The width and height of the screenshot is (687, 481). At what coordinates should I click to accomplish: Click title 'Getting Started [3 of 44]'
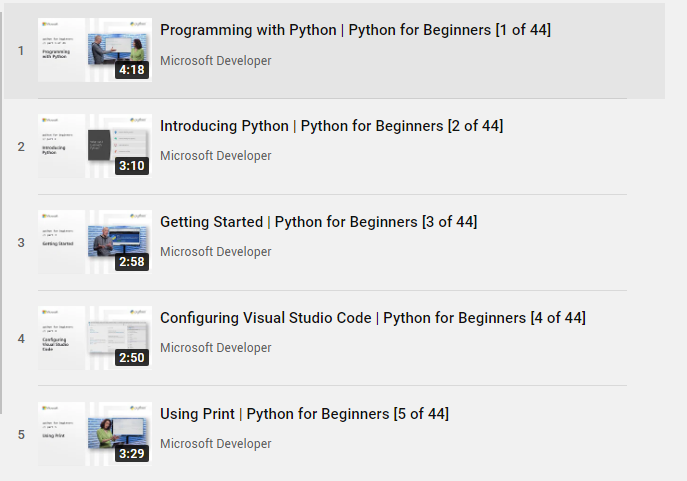click(318, 222)
